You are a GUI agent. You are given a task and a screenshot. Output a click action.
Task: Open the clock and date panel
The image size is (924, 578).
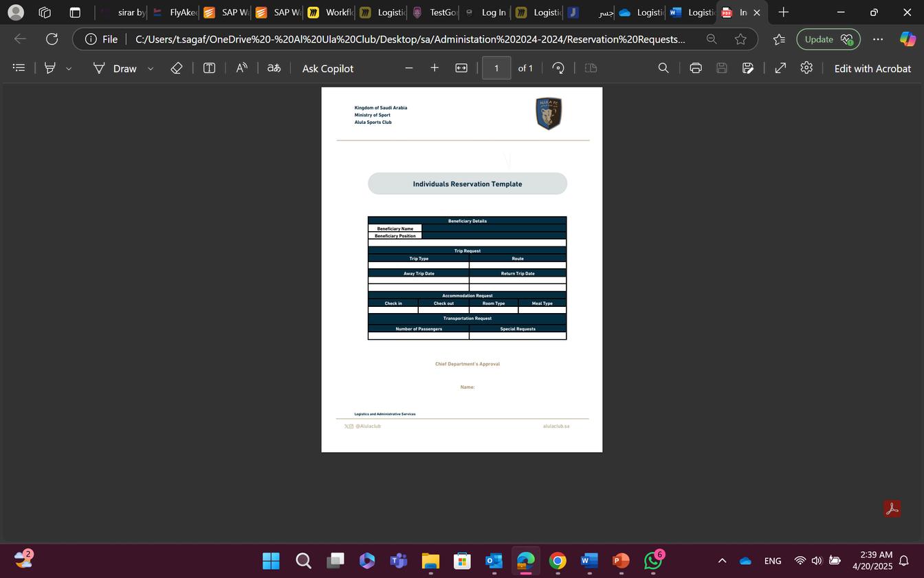[872, 561]
